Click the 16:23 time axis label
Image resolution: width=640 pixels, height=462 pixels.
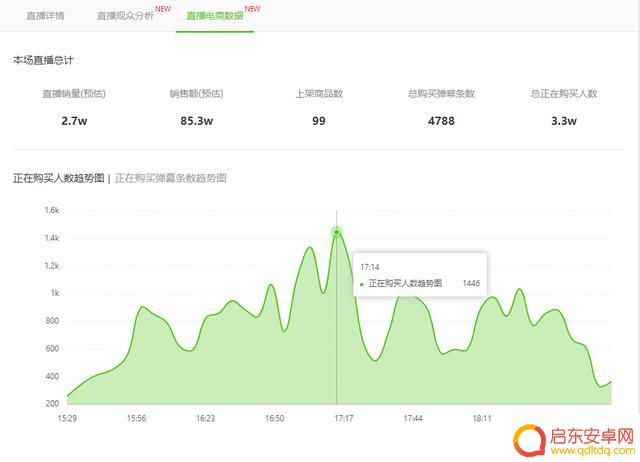tap(205, 418)
